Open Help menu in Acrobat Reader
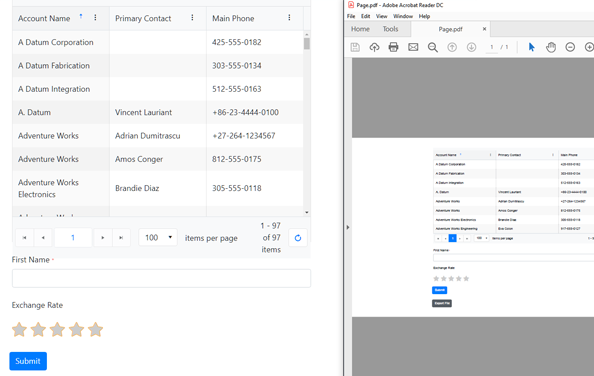Image resolution: width=594 pixels, height=376 pixels. pyautogui.click(x=424, y=16)
